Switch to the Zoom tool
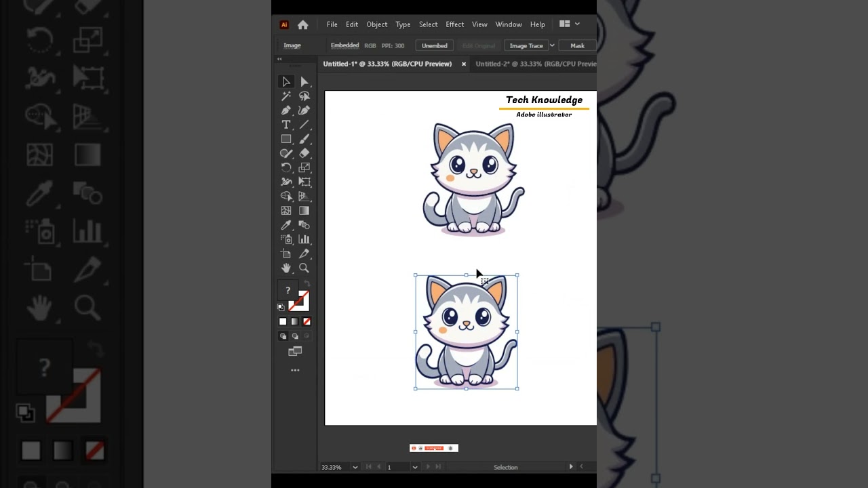This screenshot has width=868, height=488. pos(304,268)
